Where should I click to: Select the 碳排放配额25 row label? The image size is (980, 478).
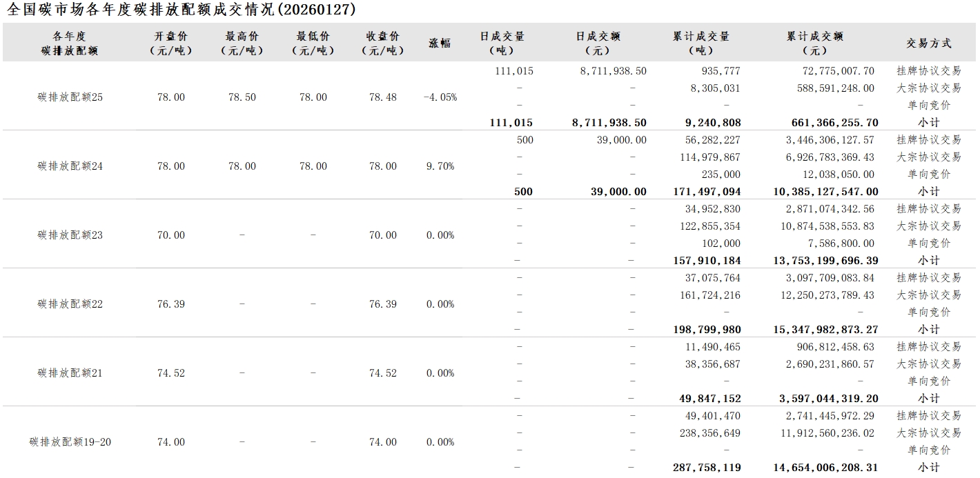tap(70, 97)
